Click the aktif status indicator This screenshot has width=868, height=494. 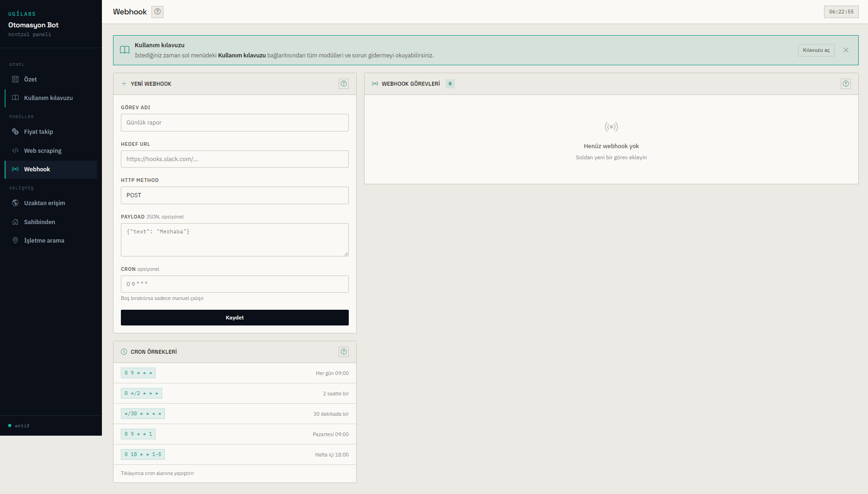(19, 425)
